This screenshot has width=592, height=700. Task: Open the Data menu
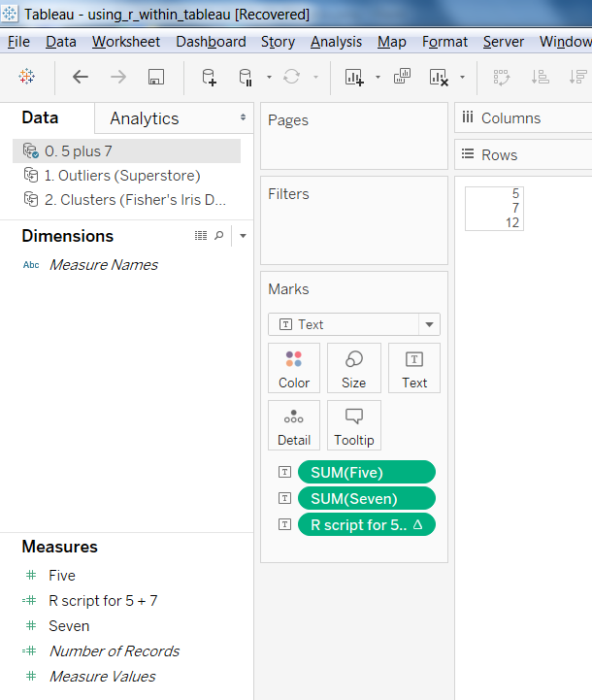(61, 42)
